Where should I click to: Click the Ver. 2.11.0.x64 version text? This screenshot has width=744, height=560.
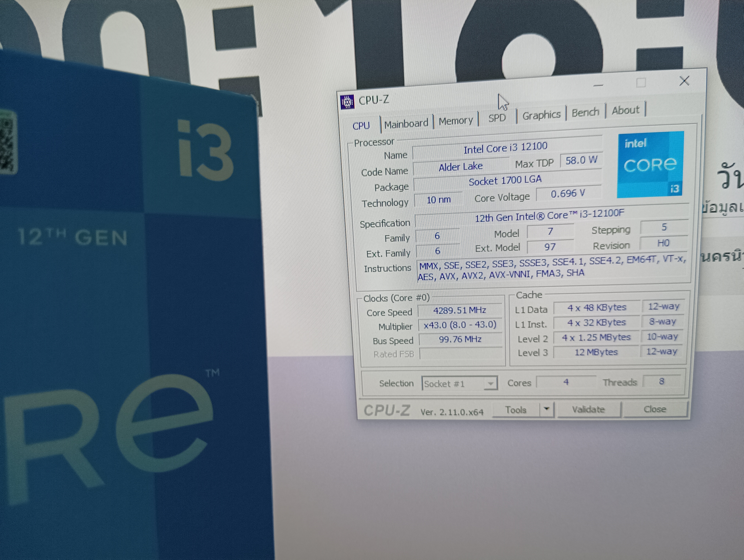pyautogui.click(x=452, y=412)
